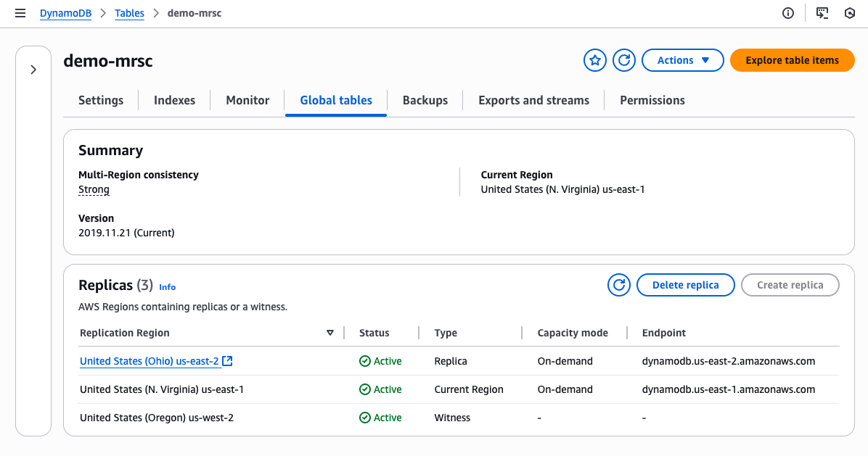The height and width of the screenshot is (456, 868).
Task: Open United States (Ohio) us-east-2 link
Action: pos(149,361)
